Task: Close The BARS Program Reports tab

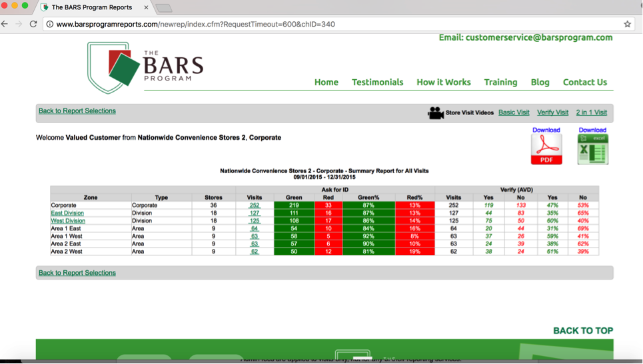Action: 146,7
